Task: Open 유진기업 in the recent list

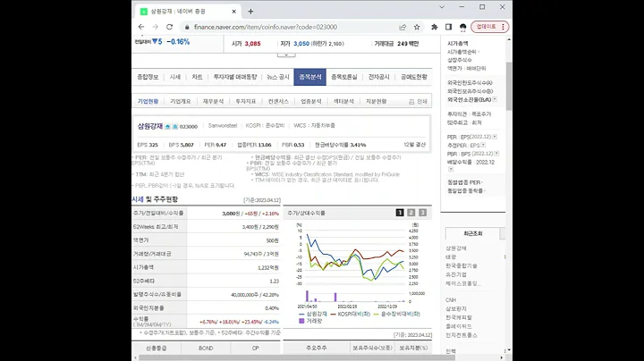Action: (456, 274)
